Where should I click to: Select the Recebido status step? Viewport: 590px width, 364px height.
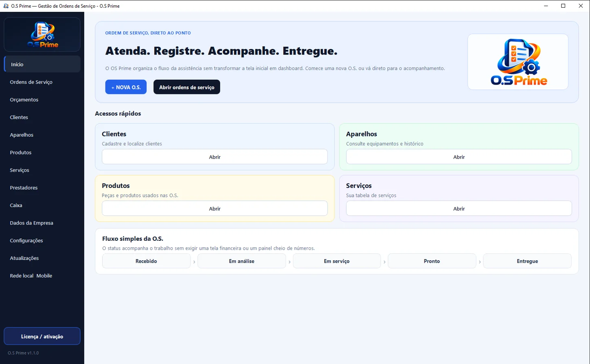click(146, 261)
